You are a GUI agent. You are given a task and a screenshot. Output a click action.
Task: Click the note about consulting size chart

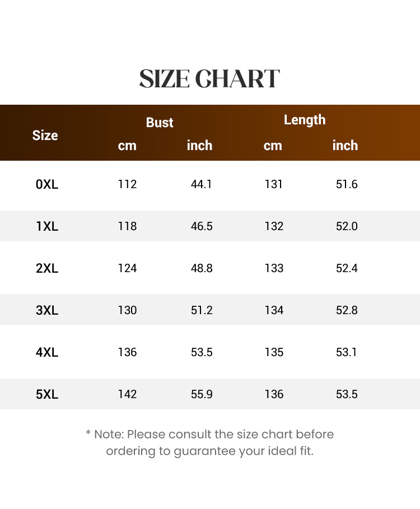coord(209,442)
